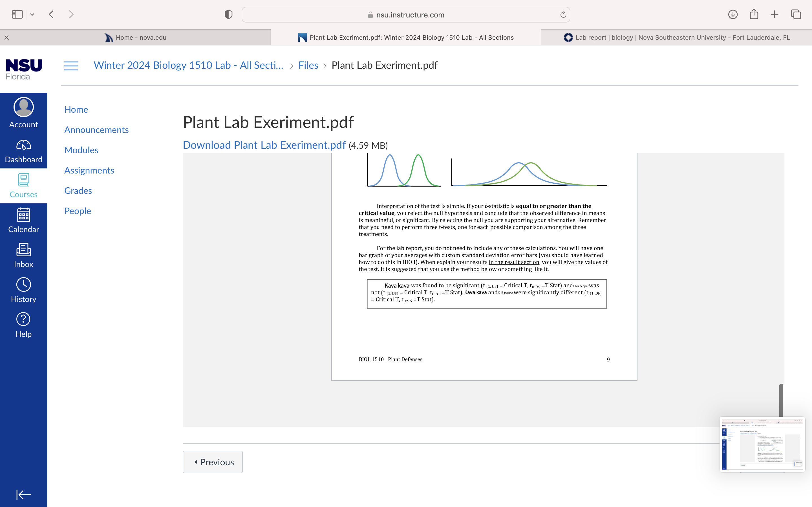Show Safari downloads list
Viewport: 812px width, 507px height.
pyautogui.click(x=733, y=14)
